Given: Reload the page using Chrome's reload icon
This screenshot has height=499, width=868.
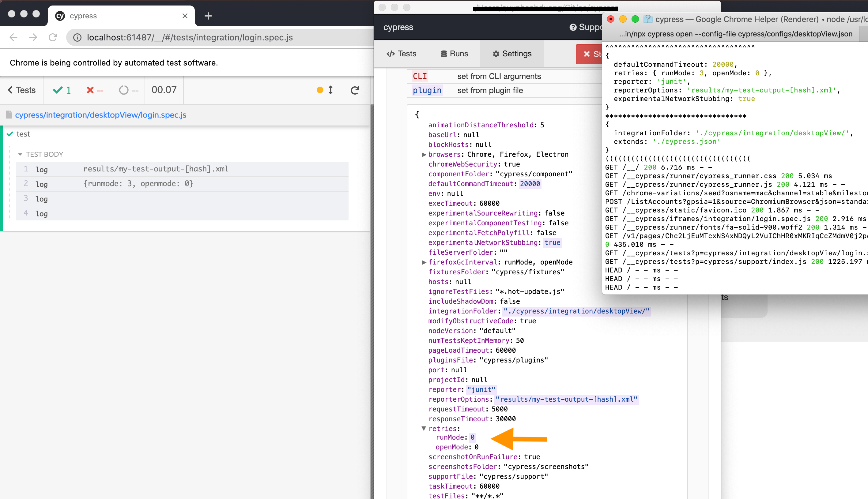Looking at the screenshot, I should pos(53,38).
